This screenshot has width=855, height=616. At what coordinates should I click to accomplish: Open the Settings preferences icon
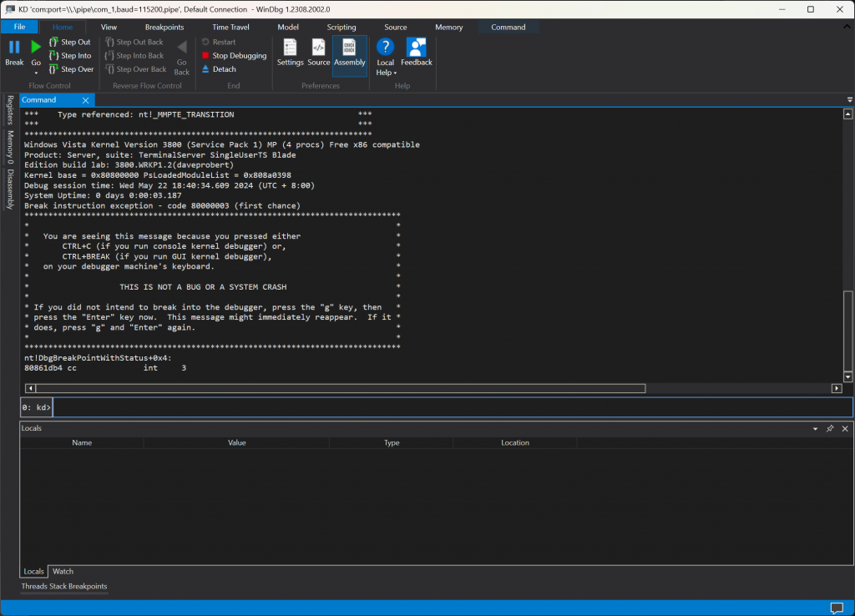[290, 48]
